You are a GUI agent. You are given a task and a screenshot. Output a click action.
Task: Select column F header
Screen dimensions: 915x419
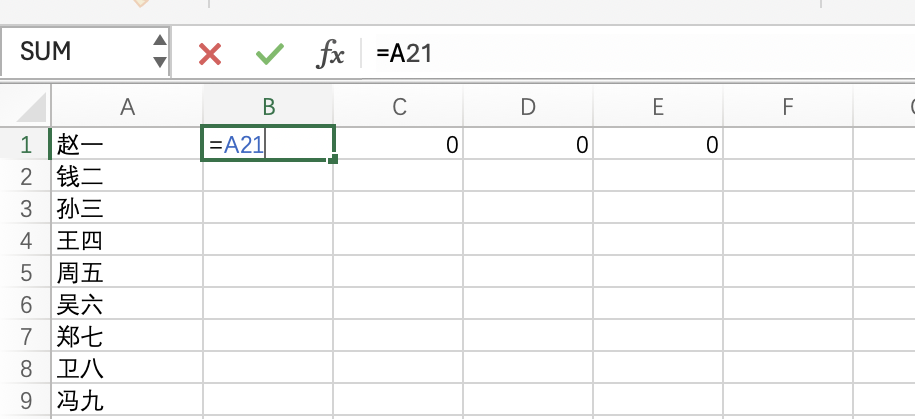[x=787, y=107]
